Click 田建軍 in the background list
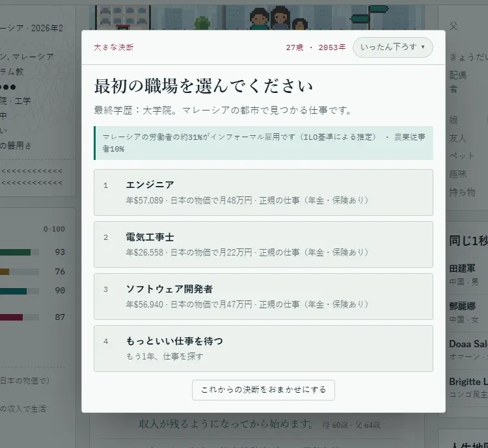 (x=462, y=268)
